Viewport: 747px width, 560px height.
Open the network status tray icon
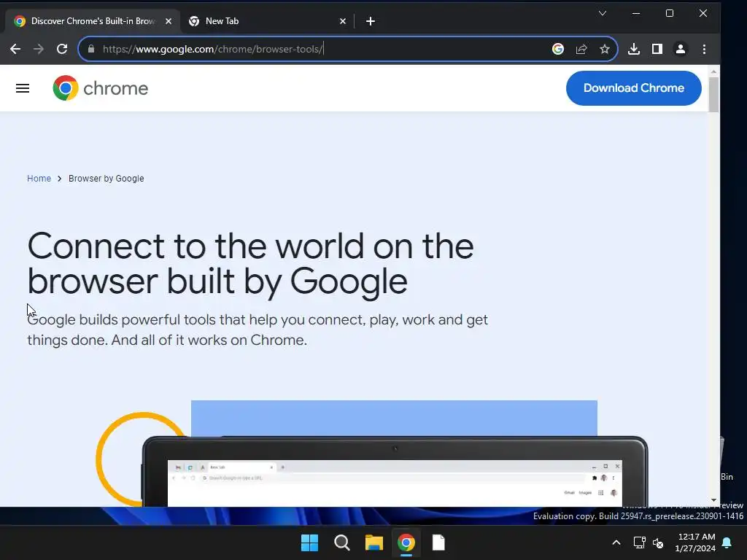(x=639, y=542)
